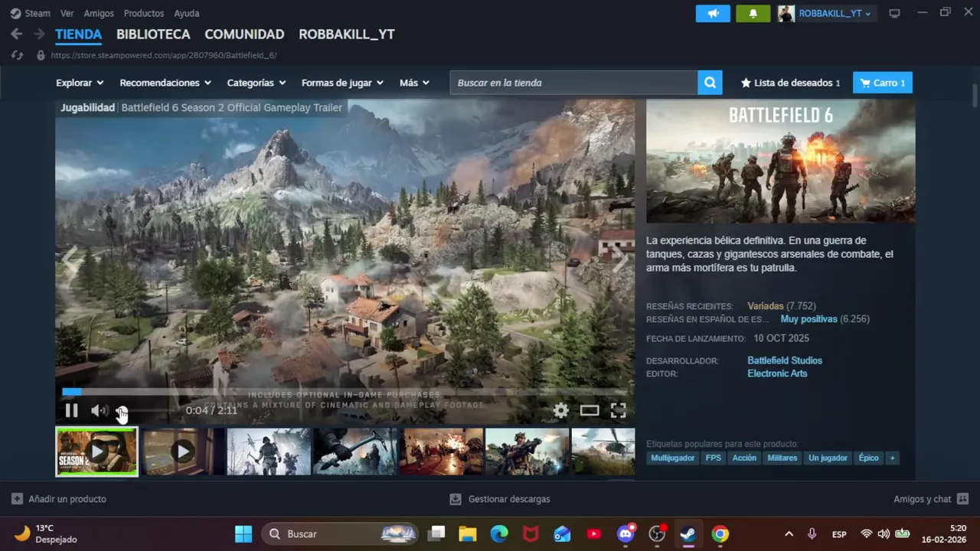The width and height of the screenshot is (980, 551).
Task: Expand more tags with plus button
Action: tap(891, 458)
